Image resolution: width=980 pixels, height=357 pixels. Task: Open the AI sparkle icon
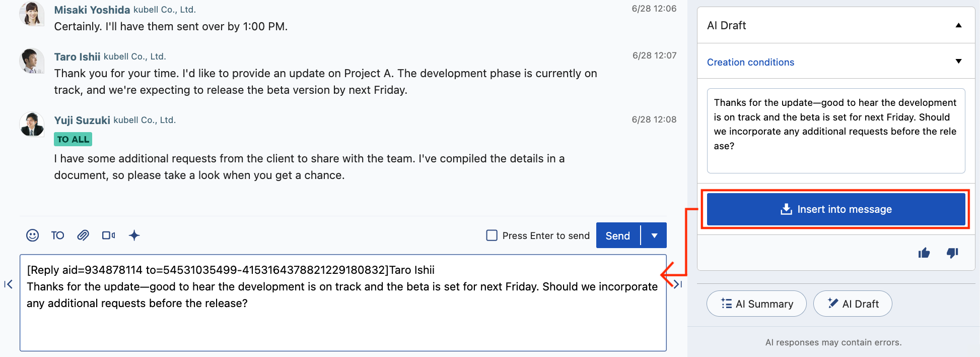click(x=134, y=235)
